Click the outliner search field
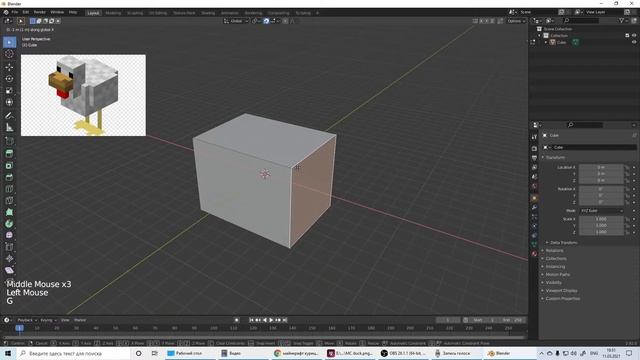The width and height of the screenshot is (640, 360). (x=582, y=20)
